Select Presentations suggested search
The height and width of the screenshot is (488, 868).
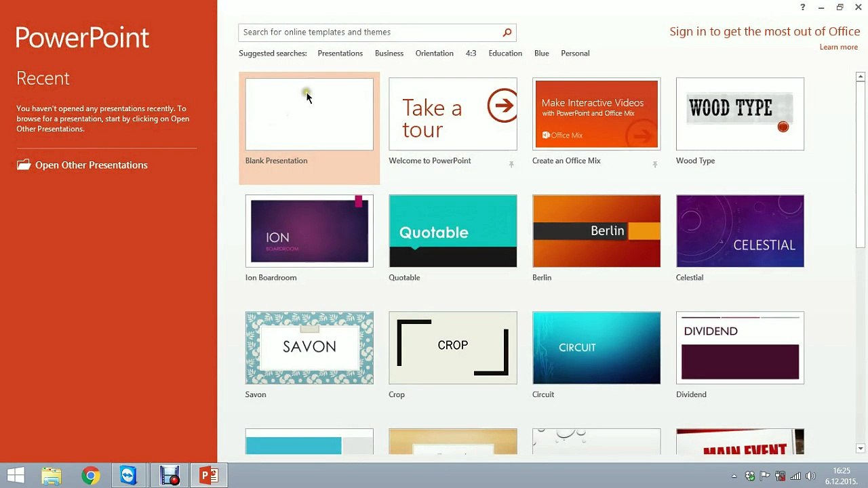340,53
